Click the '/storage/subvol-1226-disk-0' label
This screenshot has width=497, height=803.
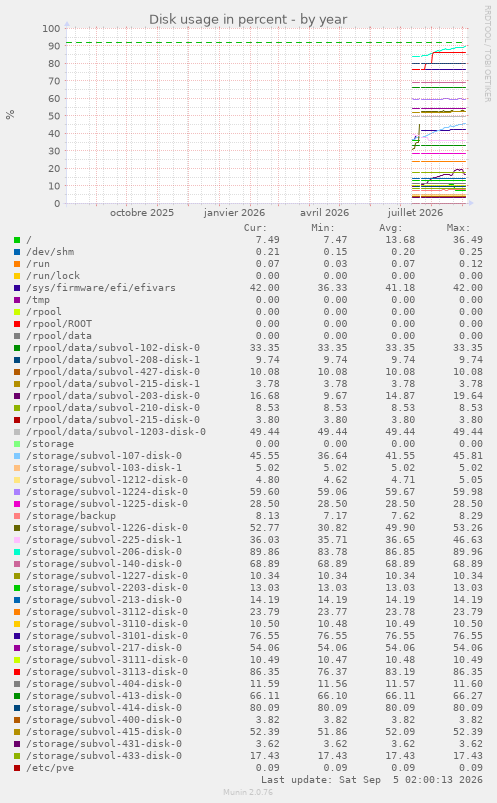click(x=107, y=528)
